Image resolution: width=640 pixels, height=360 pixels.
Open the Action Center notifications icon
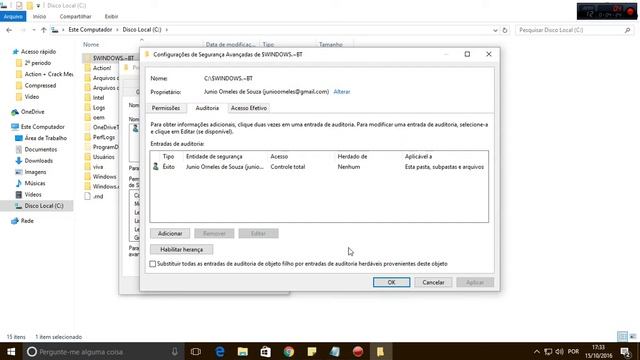pos(625,351)
